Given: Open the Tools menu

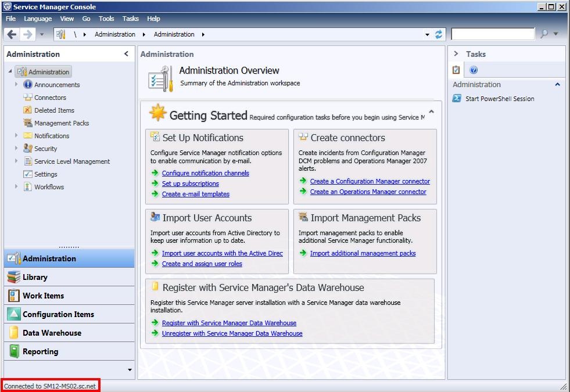Looking at the screenshot, I should [x=106, y=19].
